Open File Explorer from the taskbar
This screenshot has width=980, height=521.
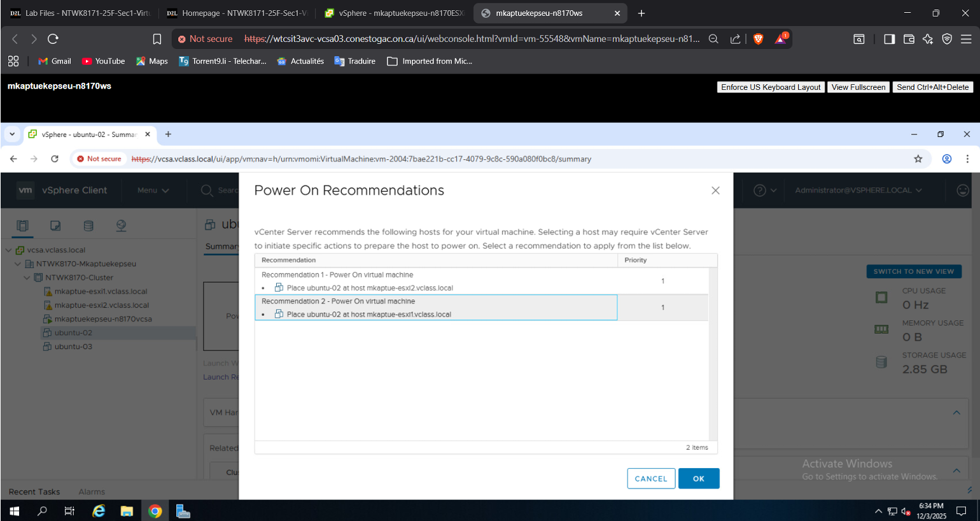click(127, 511)
